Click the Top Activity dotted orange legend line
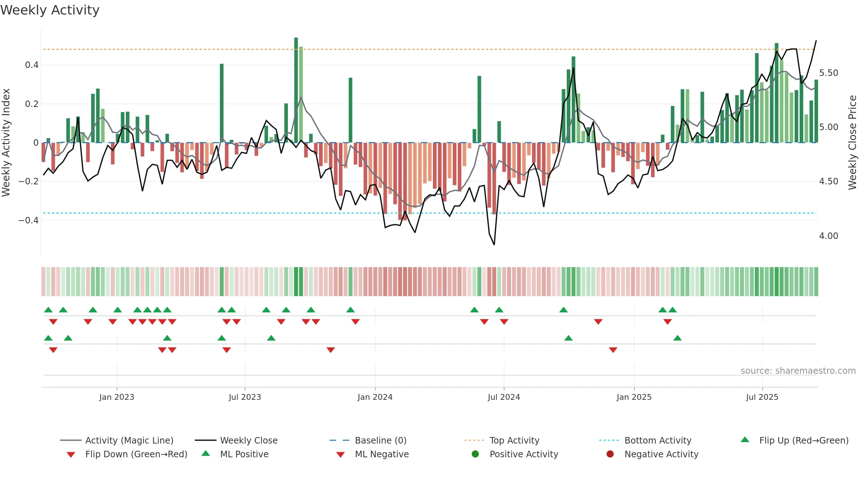The width and height of the screenshot is (868, 488). tap(474, 440)
